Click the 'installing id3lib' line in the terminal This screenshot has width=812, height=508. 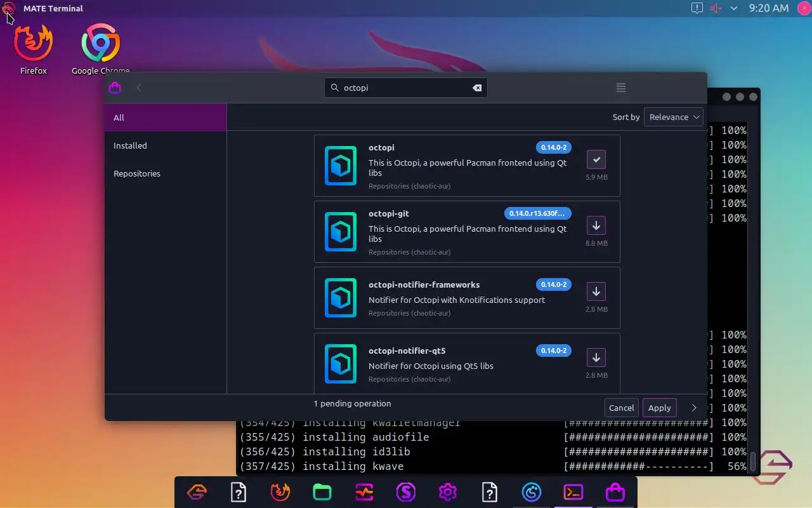[x=356, y=451]
